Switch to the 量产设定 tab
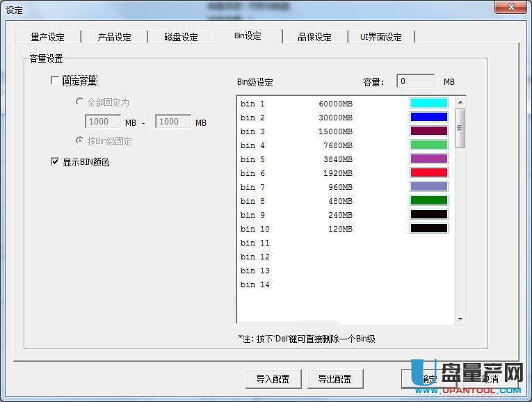532x402 pixels. click(x=47, y=37)
